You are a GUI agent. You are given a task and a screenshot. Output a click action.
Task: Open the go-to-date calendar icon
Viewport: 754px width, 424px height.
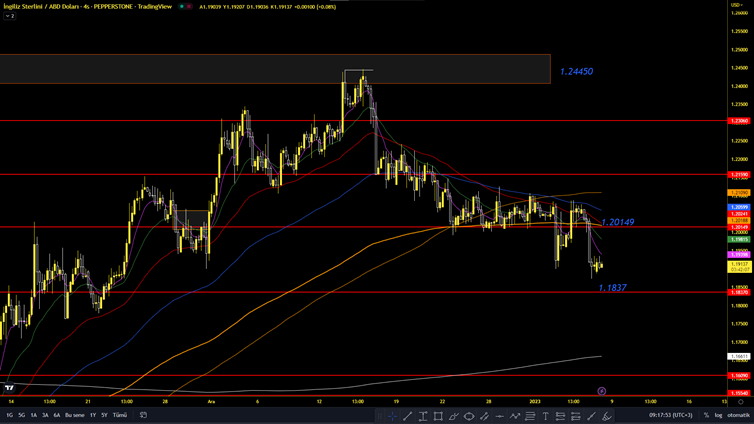tap(143, 415)
